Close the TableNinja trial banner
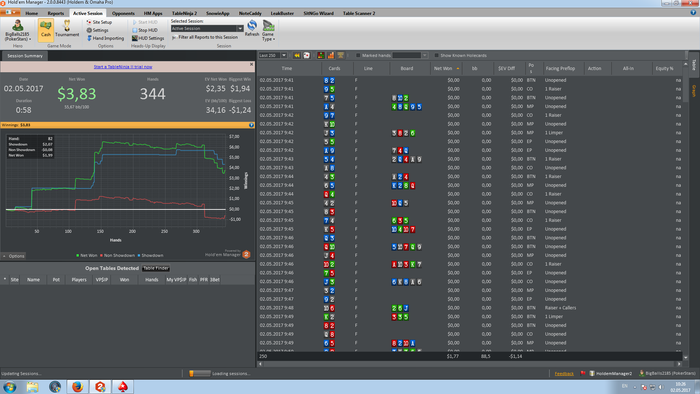The width and height of the screenshot is (700, 394). [x=251, y=64]
